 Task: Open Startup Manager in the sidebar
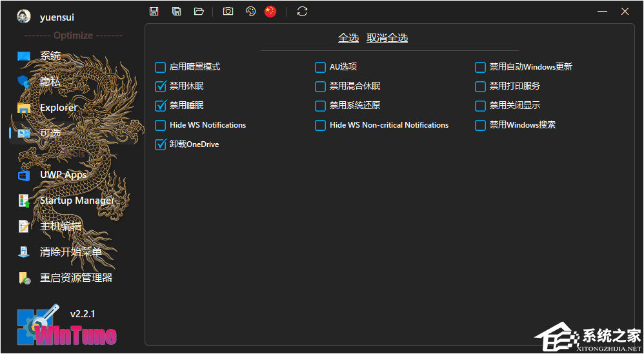tap(74, 201)
